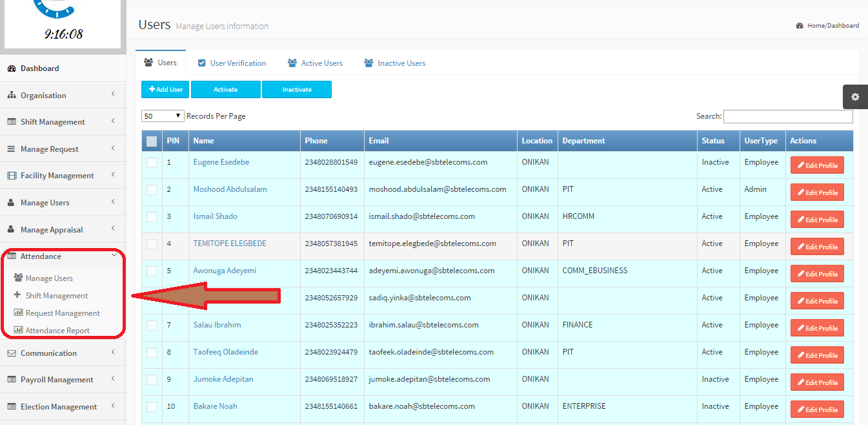
Task: Click the Facility Management film icon
Action: click(x=12, y=176)
